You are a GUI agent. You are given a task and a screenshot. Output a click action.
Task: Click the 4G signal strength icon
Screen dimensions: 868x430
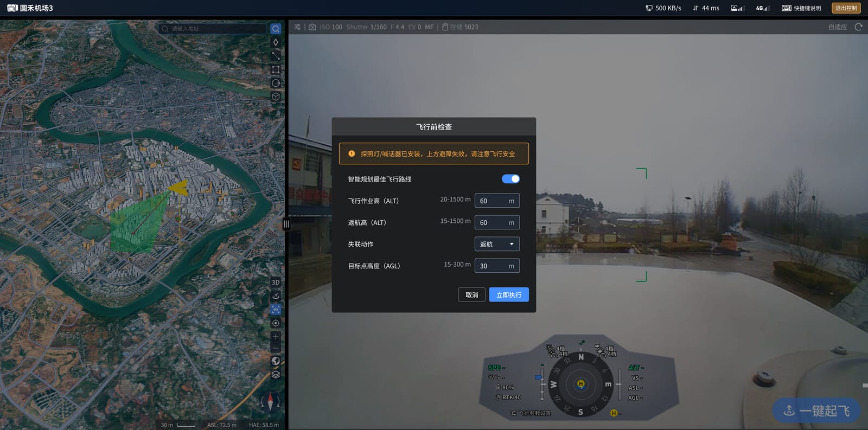tap(763, 8)
